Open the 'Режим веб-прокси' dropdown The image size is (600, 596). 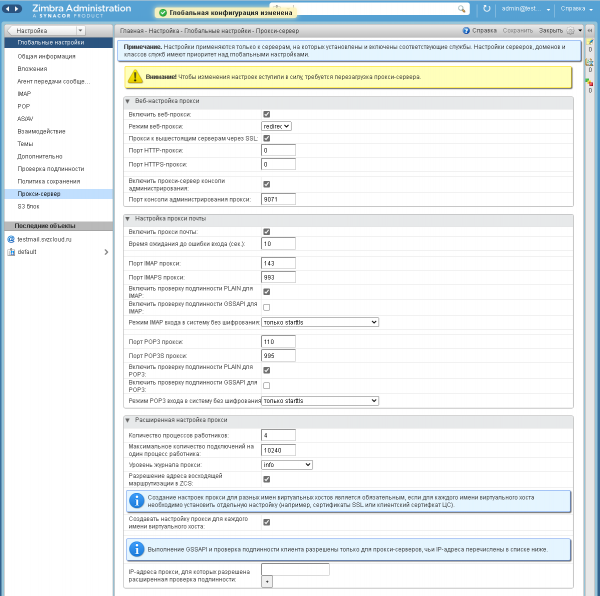(276, 126)
